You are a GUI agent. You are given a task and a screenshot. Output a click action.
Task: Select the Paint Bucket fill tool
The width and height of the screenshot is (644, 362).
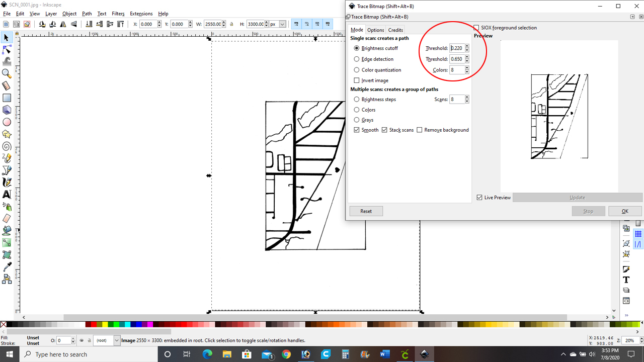click(7, 231)
